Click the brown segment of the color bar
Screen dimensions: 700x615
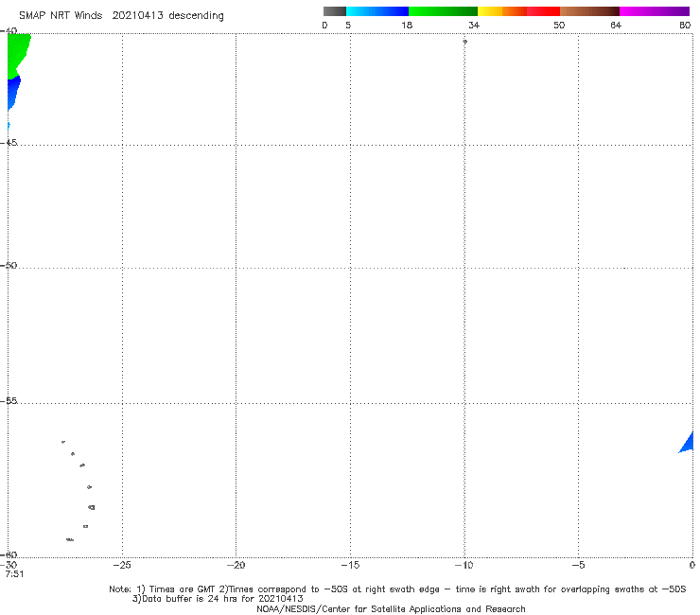589,11
